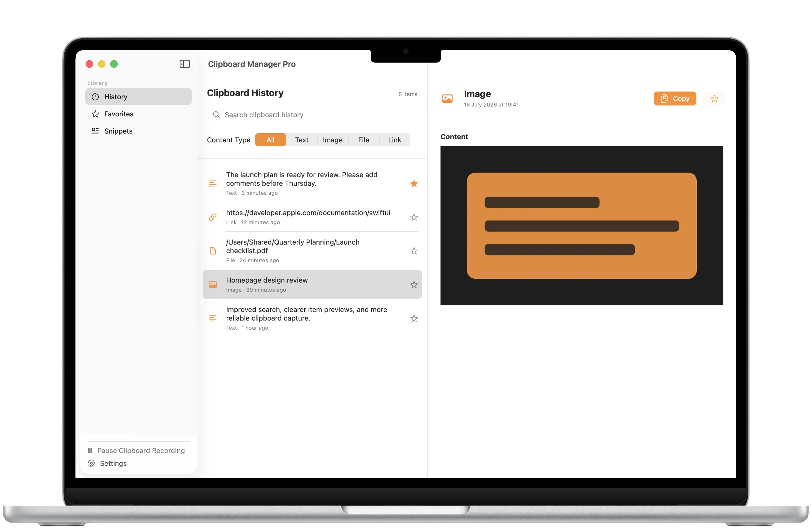Select the developer.apple.com swiftui link entry
The image size is (812, 528).
[x=312, y=217]
